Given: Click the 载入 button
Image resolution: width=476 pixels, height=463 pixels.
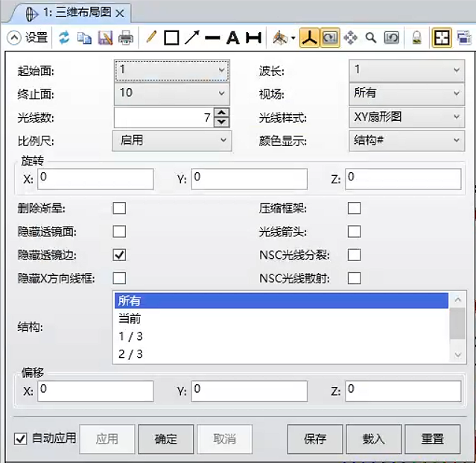Looking at the screenshot, I should pyautogui.click(x=374, y=439).
